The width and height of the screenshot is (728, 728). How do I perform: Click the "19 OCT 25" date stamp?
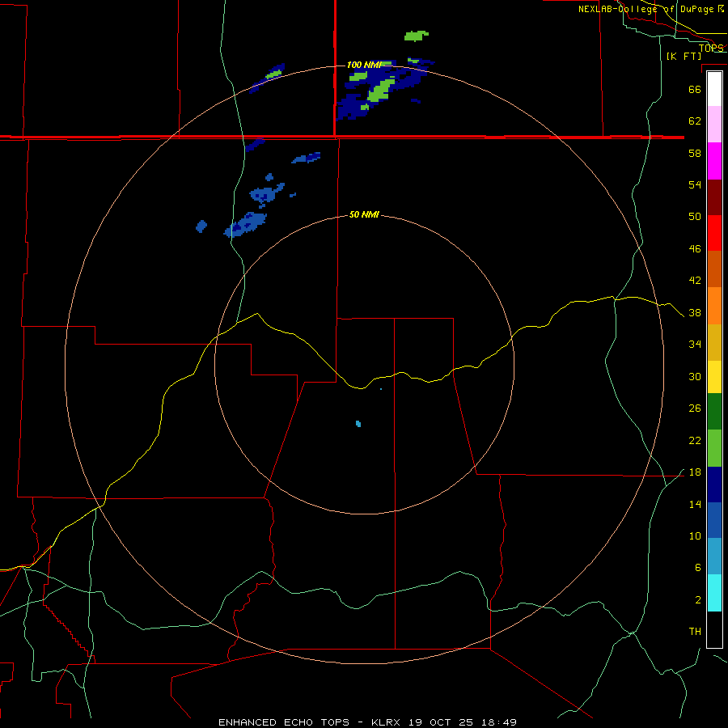(x=441, y=722)
